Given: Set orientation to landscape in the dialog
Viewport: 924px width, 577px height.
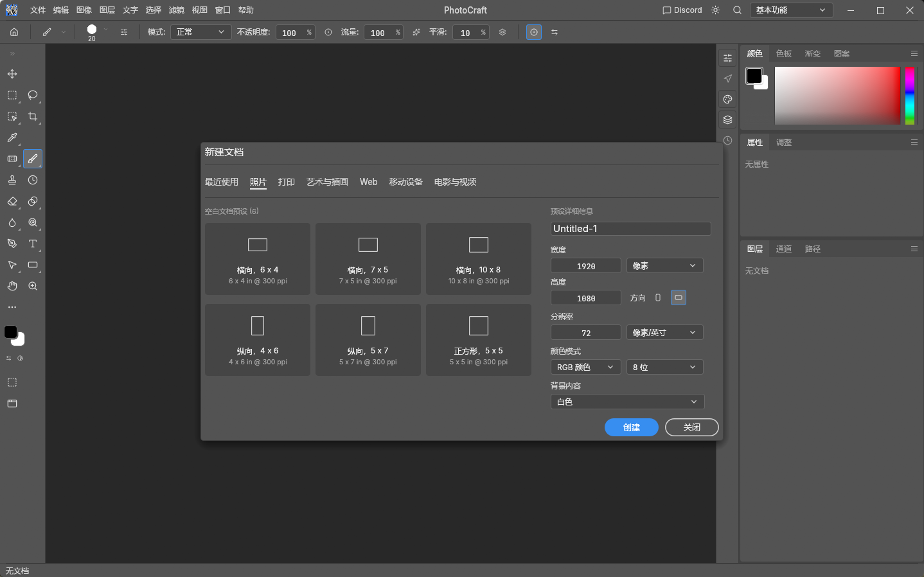Looking at the screenshot, I should coord(679,297).
